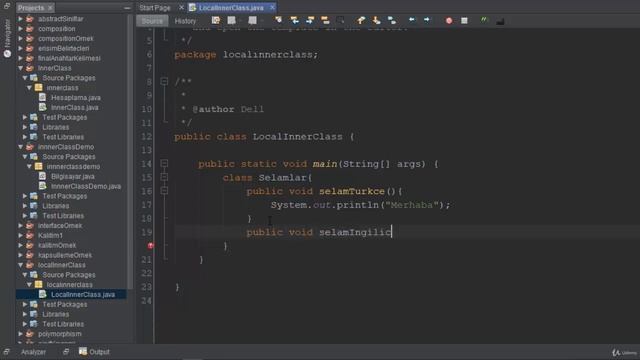
Task: Select Hesaplama.java in project tree
Action: tap(76, 98)
